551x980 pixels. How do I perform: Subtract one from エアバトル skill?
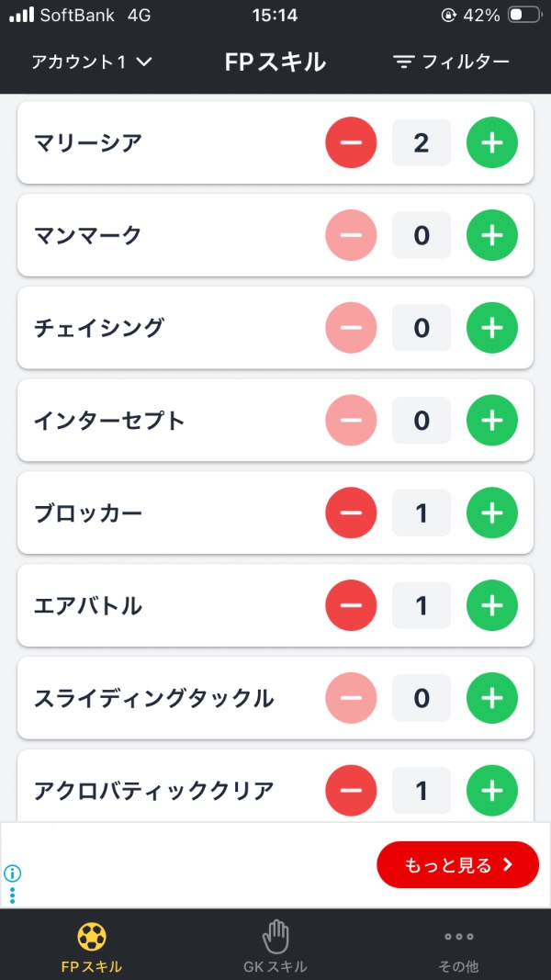point(351,605)
